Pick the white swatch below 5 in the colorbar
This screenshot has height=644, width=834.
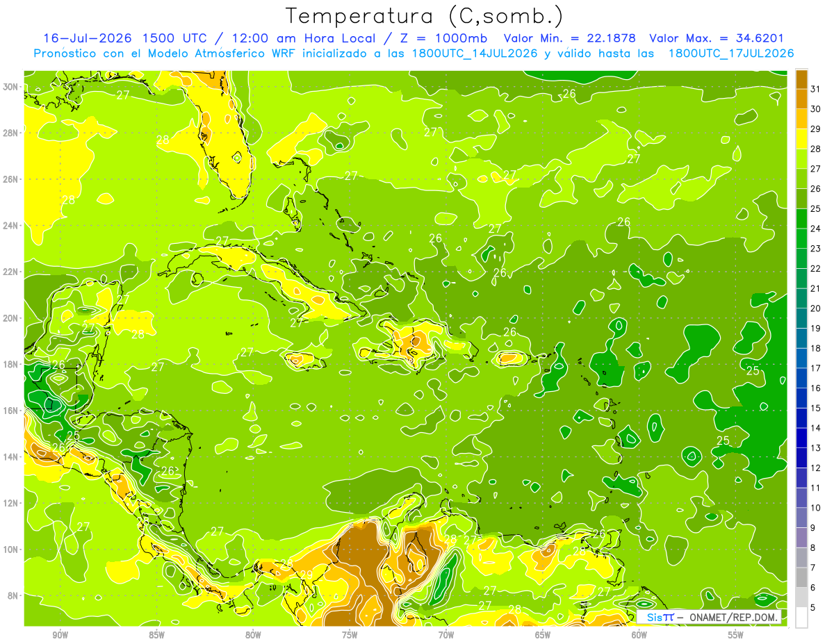801,618
